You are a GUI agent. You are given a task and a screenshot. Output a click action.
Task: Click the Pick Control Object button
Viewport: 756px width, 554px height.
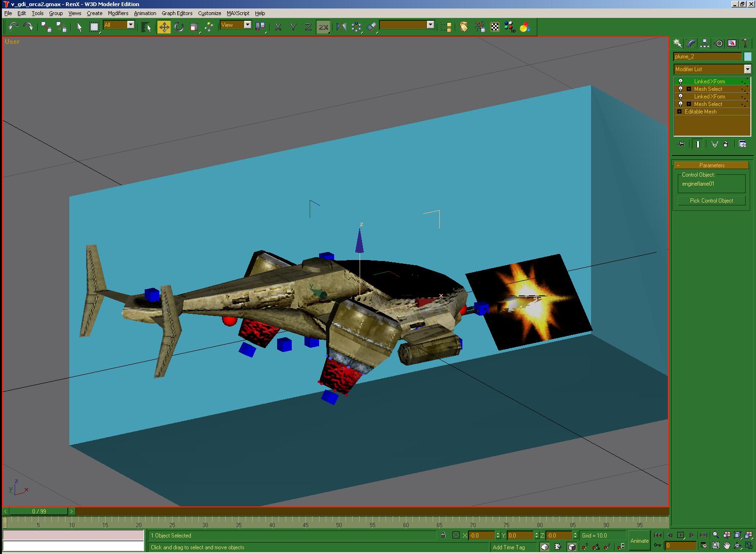pos(711,201)
